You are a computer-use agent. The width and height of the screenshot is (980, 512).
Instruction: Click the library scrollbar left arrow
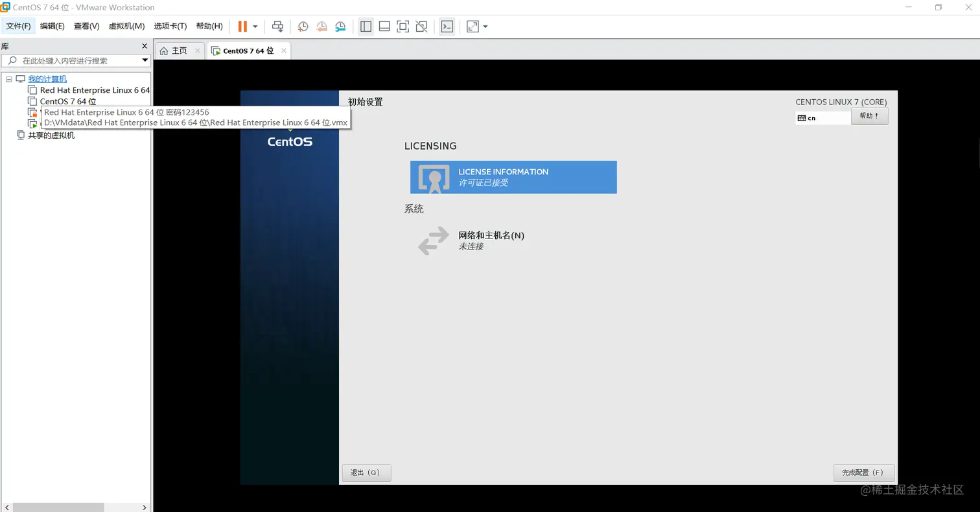coord(6,507)
